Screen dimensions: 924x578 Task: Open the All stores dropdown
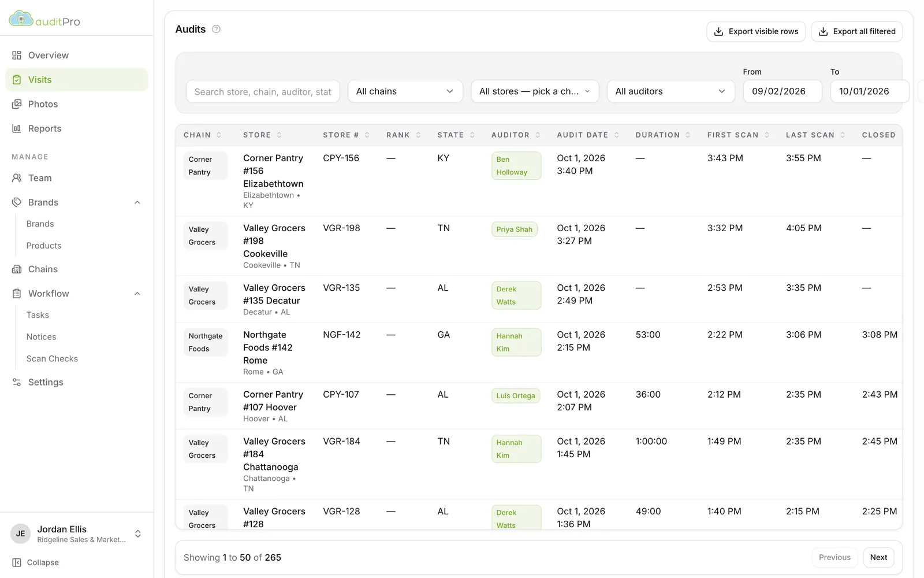(x=535, y=91)
